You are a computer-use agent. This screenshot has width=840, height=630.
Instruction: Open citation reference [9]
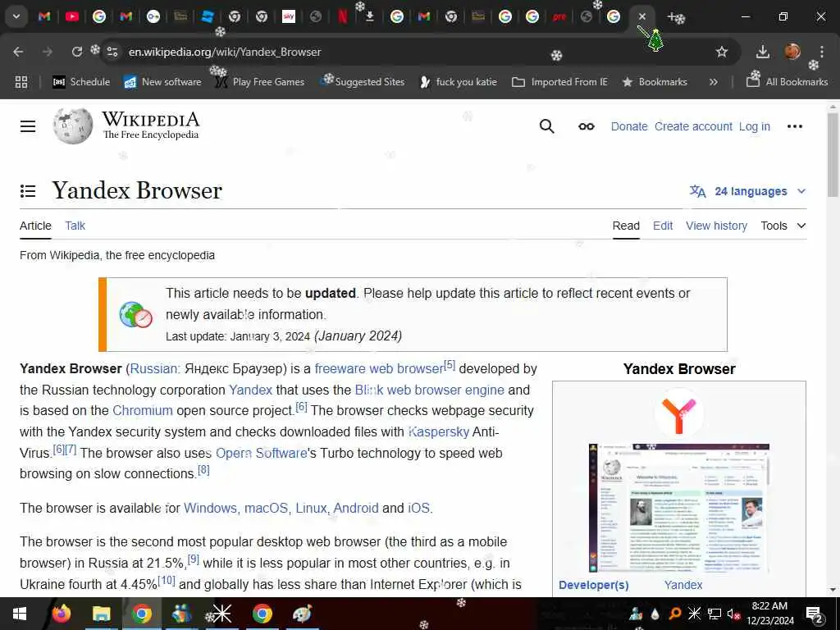point(194,559)
